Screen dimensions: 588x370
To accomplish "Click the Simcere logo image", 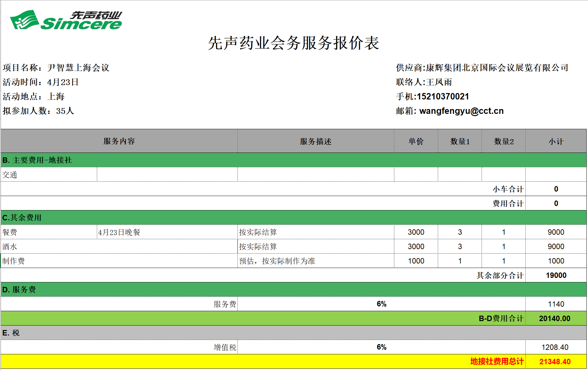I will click(x=66, y=20).
